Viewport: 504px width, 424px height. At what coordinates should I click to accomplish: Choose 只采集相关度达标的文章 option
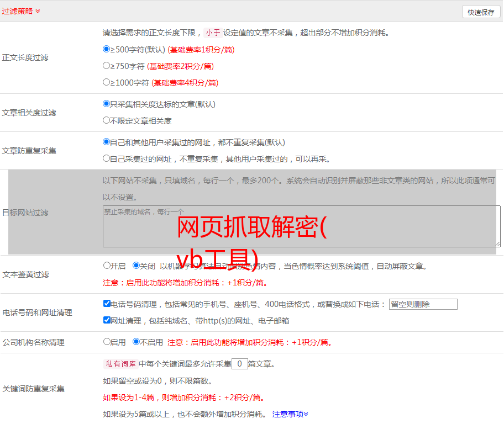(107, 104)
